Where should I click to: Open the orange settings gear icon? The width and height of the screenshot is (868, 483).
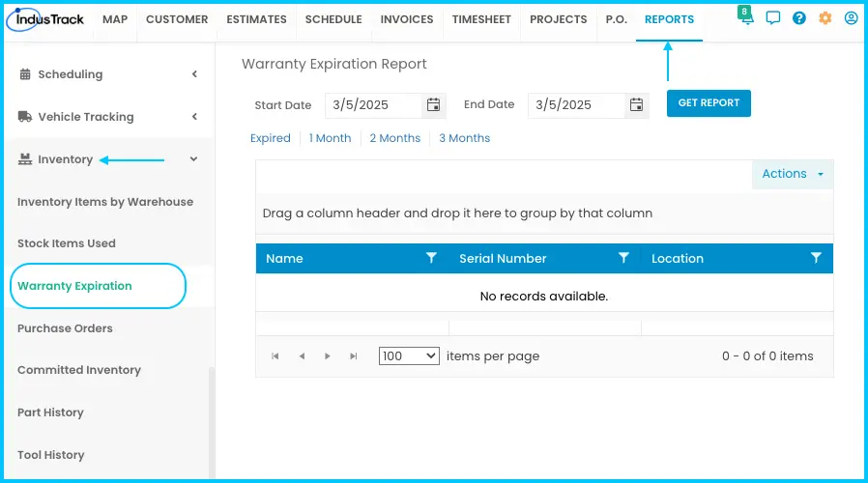tap(825, 18)
